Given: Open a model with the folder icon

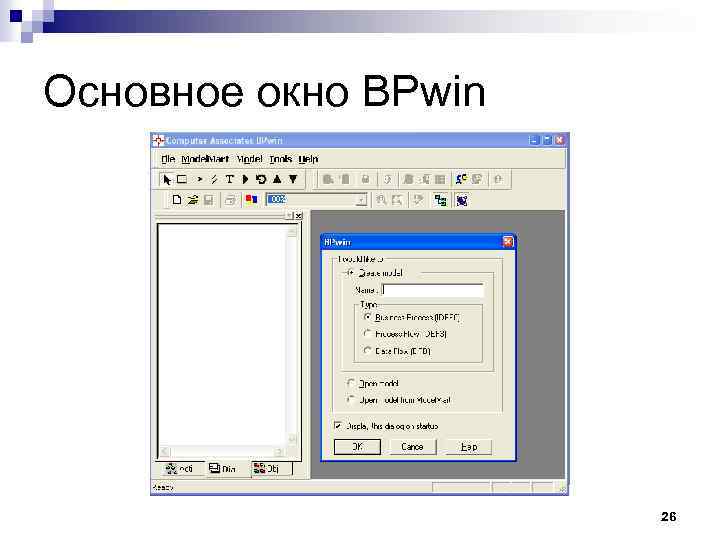Looking at the screenshot, I should pyautogui.click(x=193, y=200).
